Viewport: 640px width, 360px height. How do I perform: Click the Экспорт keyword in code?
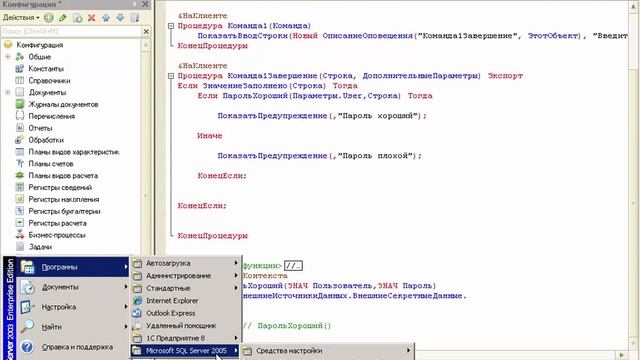pos(505,76)
